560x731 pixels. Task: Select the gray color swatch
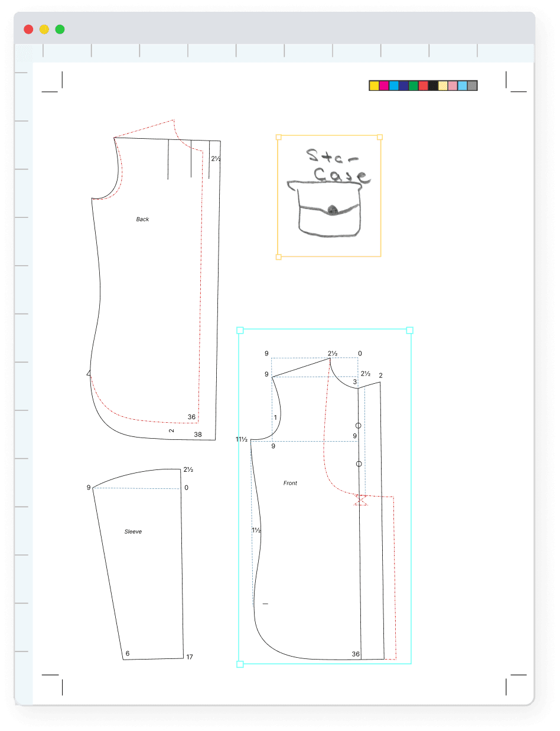coord(472,86)
